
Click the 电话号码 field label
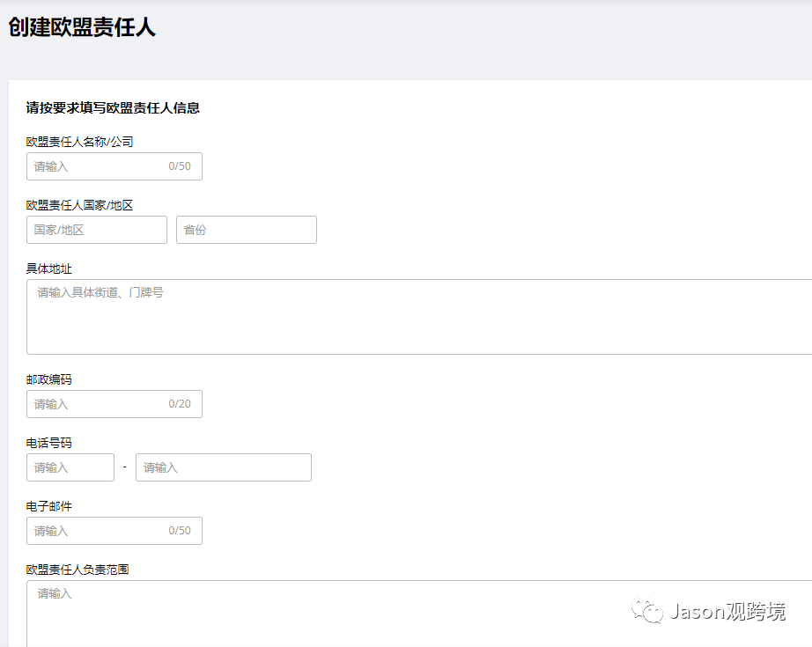pos(48,443)
